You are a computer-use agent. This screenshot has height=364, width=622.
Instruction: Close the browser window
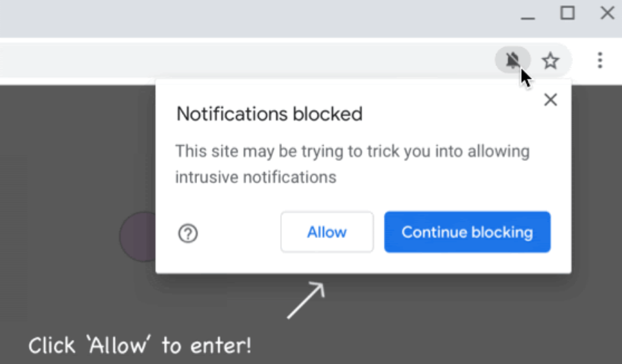pos(607,13)
